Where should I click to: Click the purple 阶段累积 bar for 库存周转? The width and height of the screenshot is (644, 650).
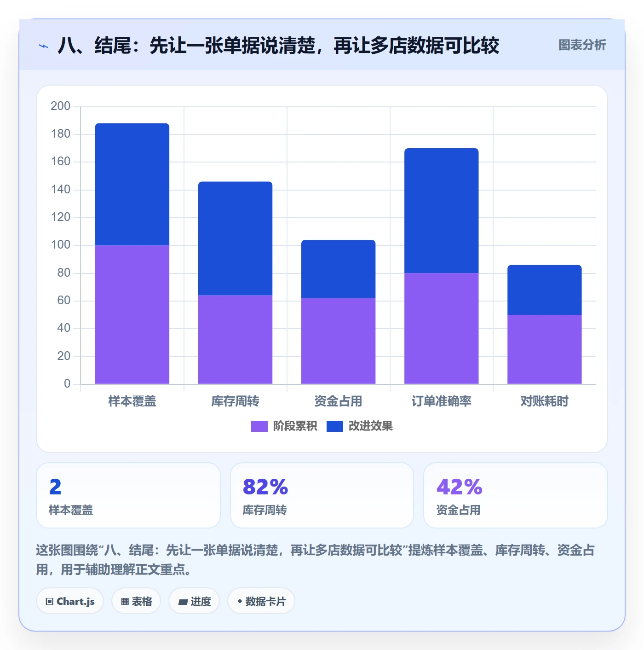point(235,339)
